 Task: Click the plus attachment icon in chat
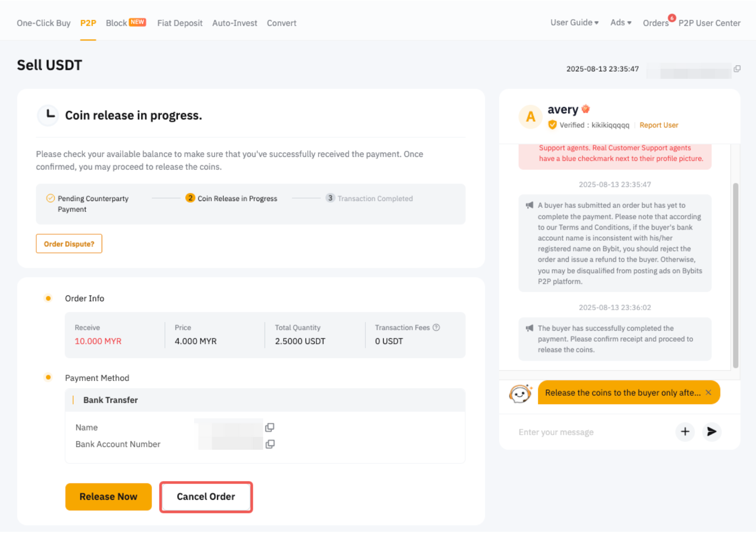pyautogui.click(x=685, y=432)
